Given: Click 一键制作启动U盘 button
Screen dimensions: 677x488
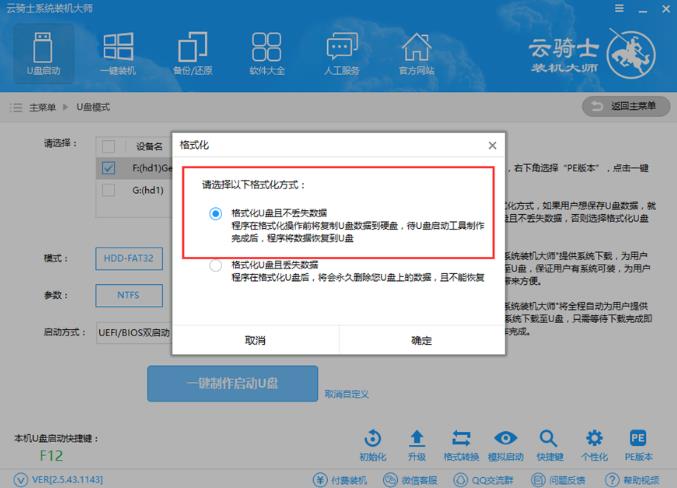Looking at the screenshot, I should [x=232, y=383].
